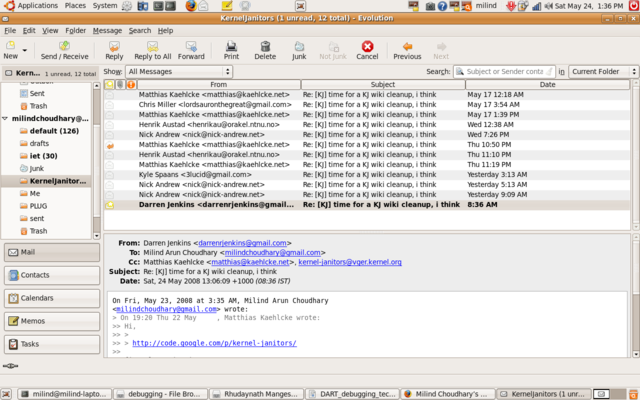Open the drafts folder
Screen dimensions: 640x400
[x=35, y=144]
